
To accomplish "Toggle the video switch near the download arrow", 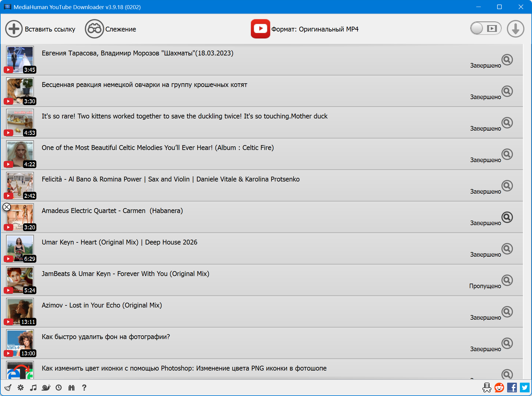I will (x=486, y=28).
